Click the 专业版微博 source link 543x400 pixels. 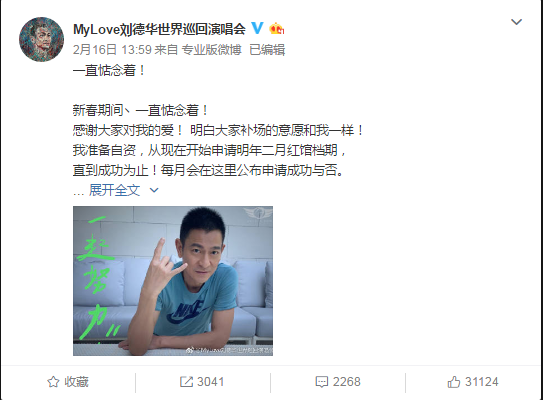pos(211,50)
